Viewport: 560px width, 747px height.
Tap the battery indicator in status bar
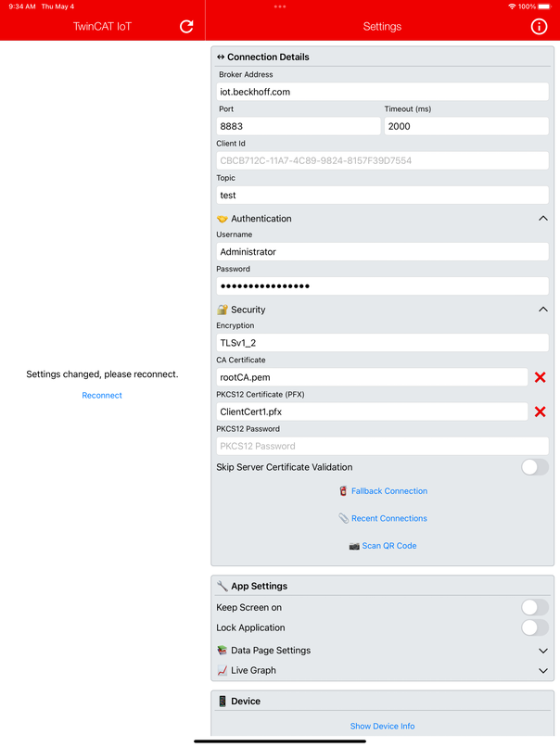tap(544, 6)
